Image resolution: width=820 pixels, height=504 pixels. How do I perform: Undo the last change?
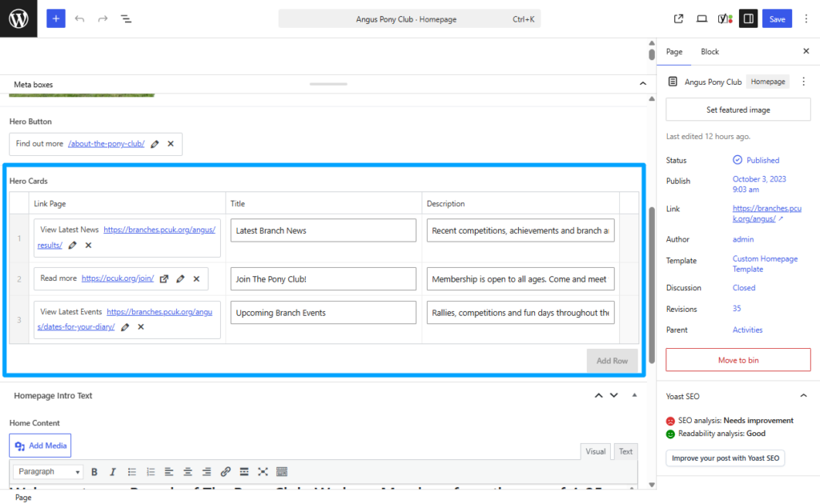click(x=79, y=19)
